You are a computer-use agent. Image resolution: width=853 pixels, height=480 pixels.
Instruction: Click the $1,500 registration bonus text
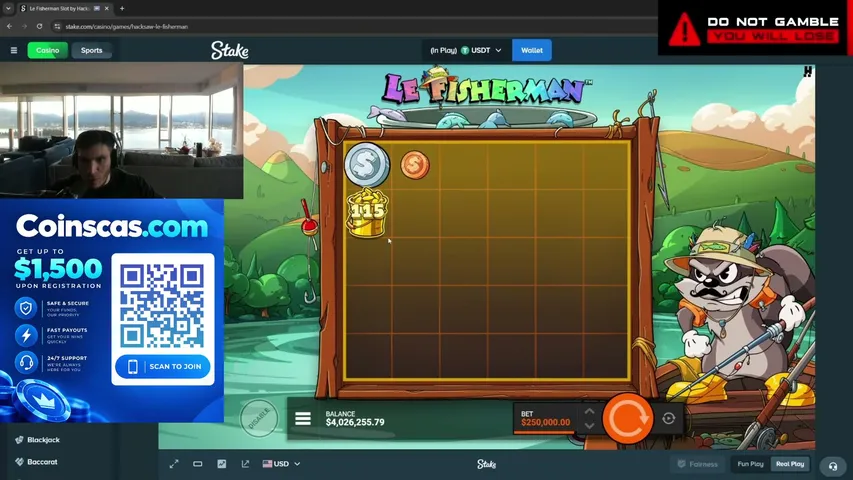(x=58, y=268)
